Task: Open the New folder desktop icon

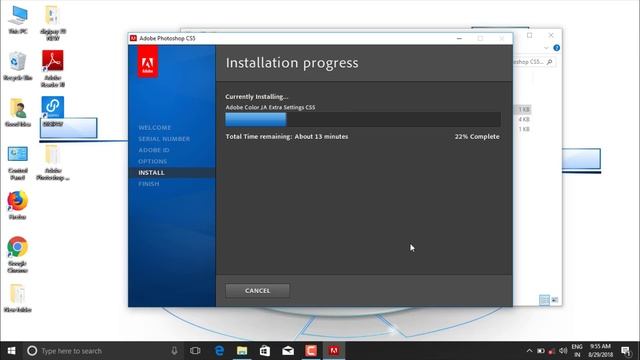Action: (18, 298)
